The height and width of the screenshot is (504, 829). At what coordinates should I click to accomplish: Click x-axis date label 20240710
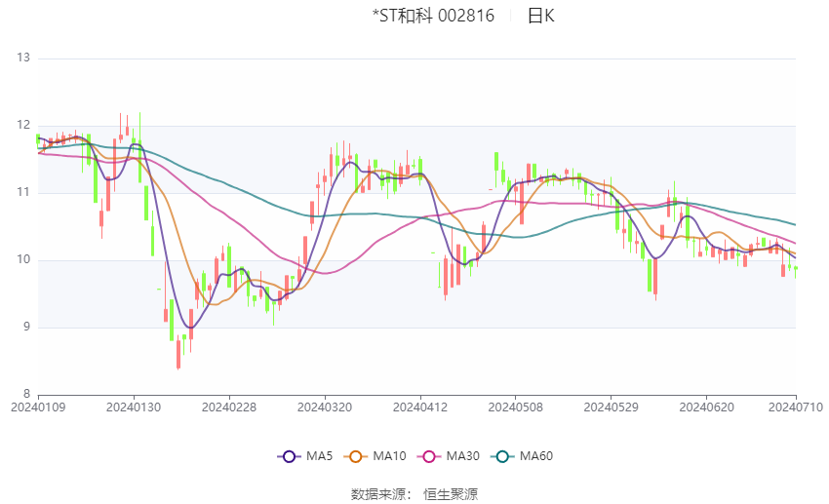[x=796, y=407]
